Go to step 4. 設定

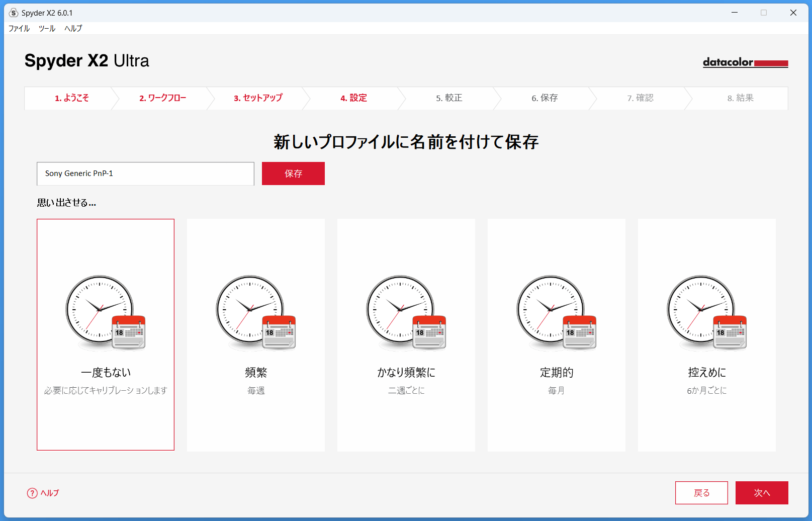(353, 98)
